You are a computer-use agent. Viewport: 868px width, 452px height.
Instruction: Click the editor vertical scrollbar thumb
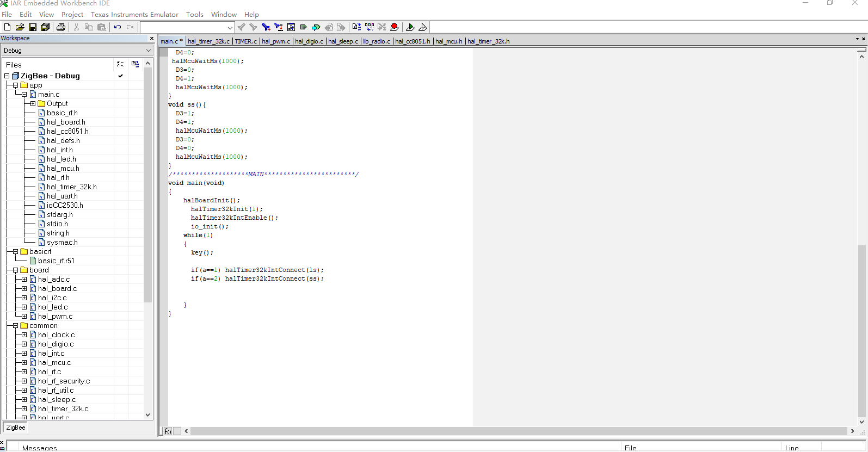861,331
